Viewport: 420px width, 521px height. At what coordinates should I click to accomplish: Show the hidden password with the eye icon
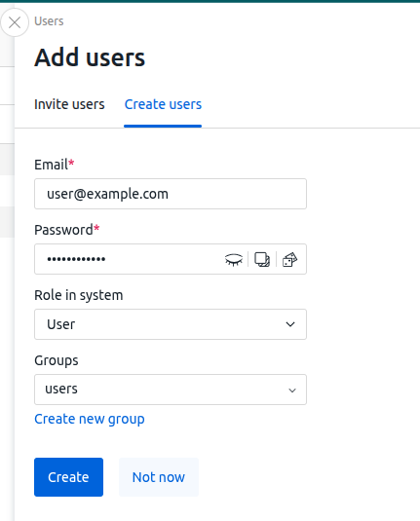click(x=234, y=259)
